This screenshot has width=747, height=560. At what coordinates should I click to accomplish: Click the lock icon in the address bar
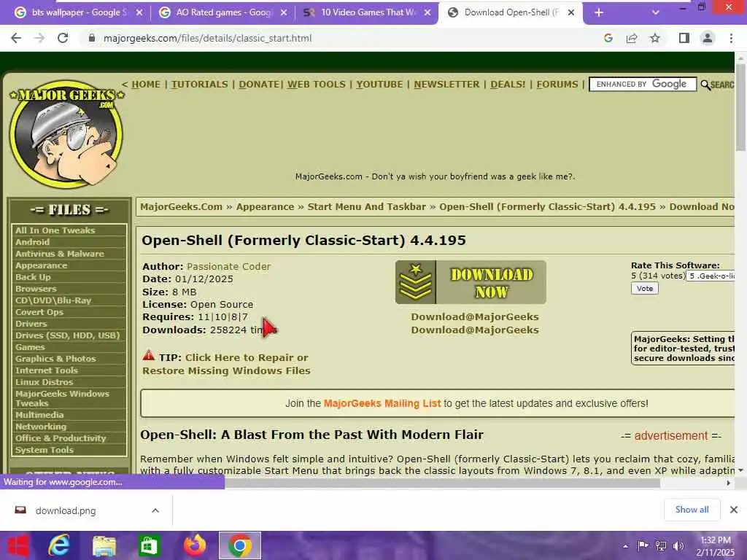click(x=92, y=38)
